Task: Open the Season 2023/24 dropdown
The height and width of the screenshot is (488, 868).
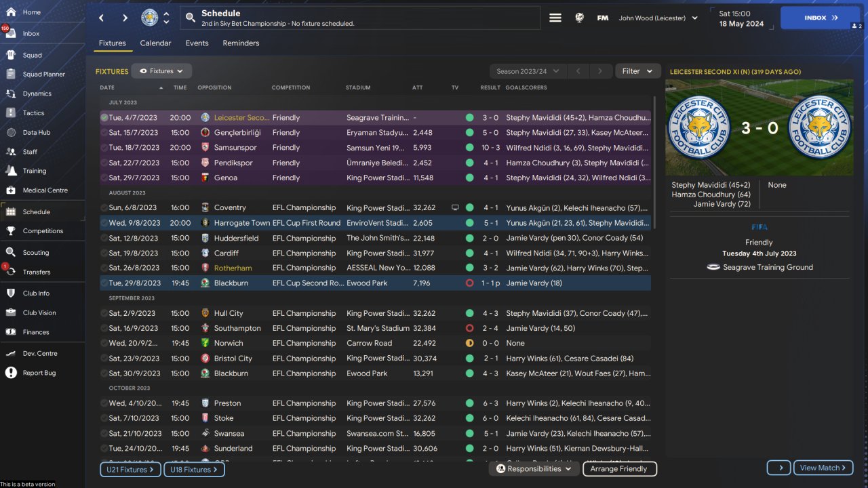Action: pos(528,71)
